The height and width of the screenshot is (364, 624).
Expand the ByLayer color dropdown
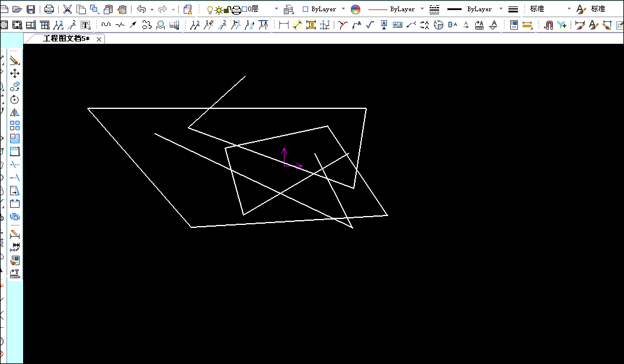(x=344, y=9)
